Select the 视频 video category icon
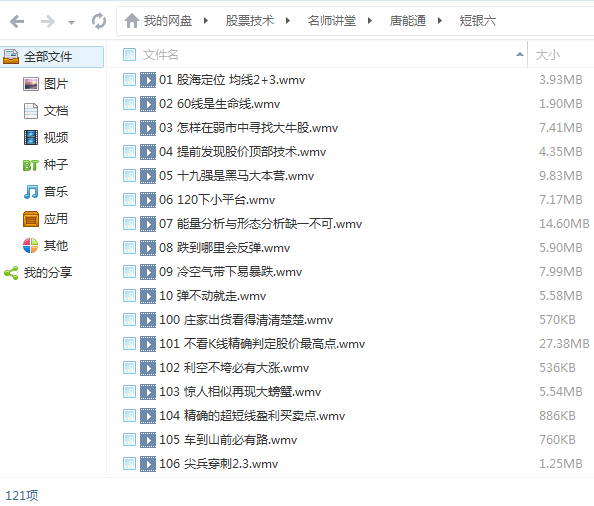 pos(31,137)
